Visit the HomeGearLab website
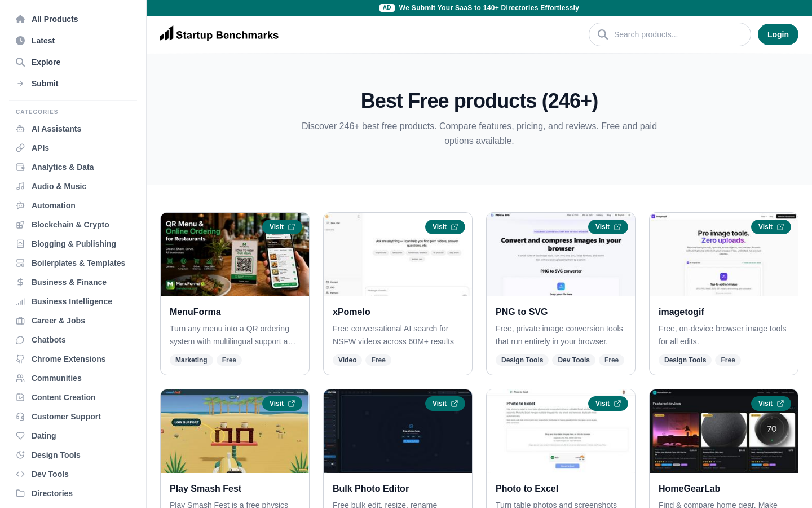 point(771,404)
